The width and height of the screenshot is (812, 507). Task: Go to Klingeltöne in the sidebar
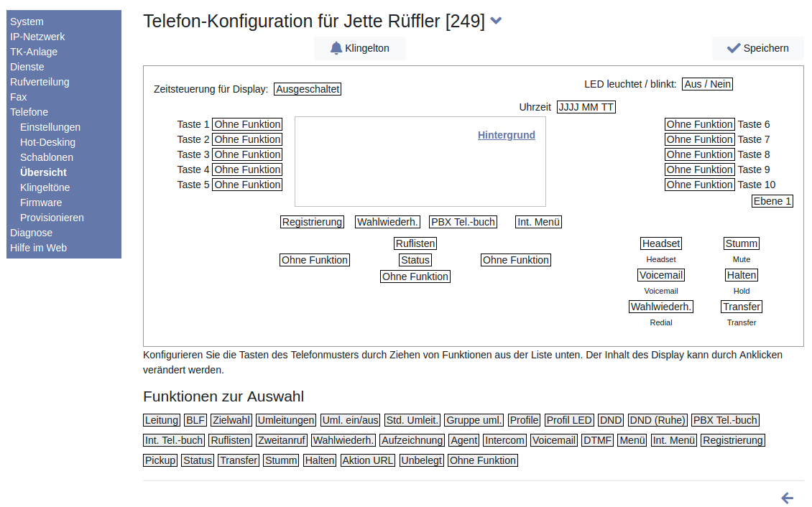pyautogui.click(x=45, y=187)
